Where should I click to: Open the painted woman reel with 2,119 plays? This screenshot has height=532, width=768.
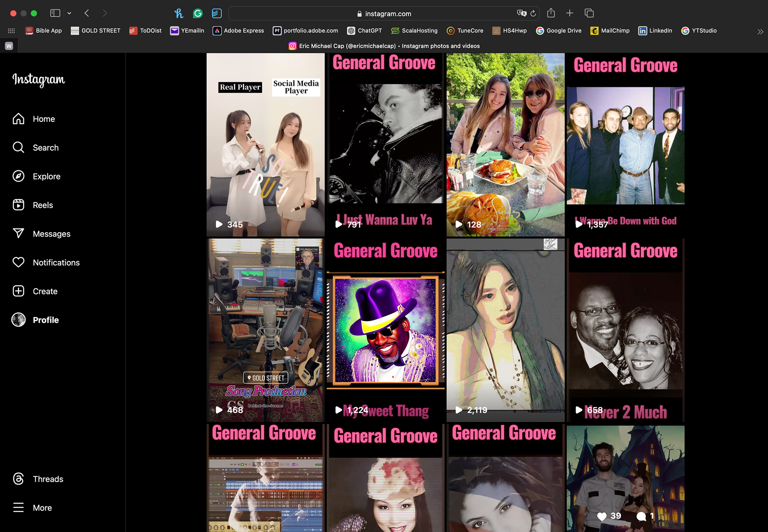506,330
